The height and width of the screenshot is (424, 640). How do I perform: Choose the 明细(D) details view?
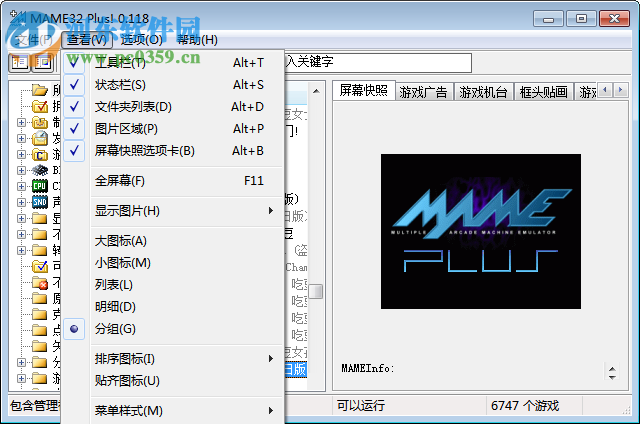click(x=173, y=307)
